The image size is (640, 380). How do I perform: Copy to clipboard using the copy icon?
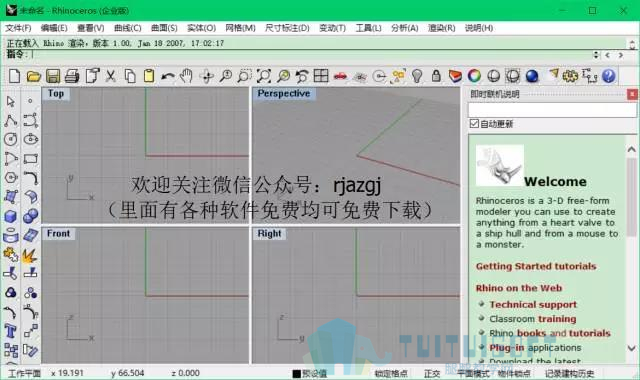tap(130, 76)
